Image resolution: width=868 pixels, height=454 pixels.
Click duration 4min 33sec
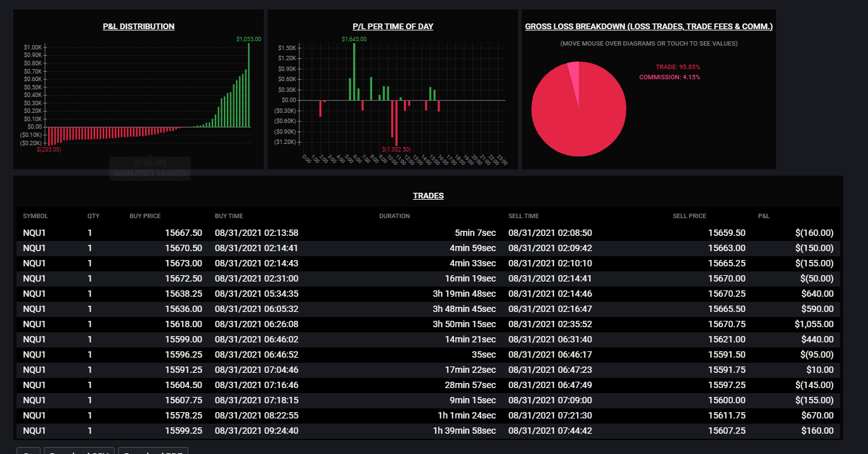tap(472, 264)
